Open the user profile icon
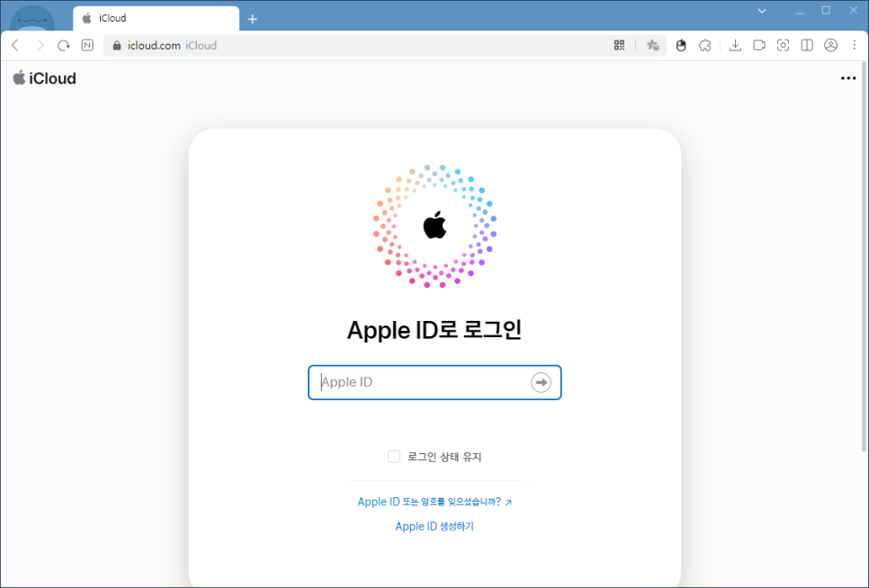Image resolution: width=869 pixels, height=588 pixels. click(x=830, y=45)
